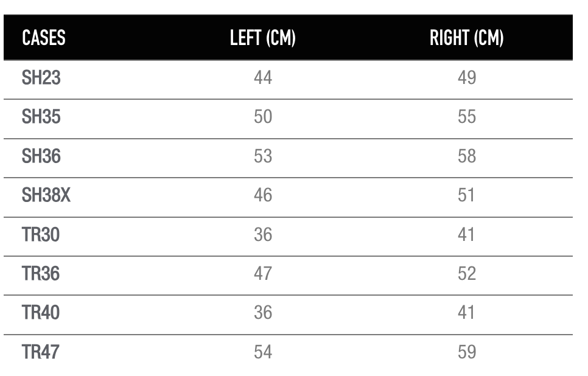Click left value 44 for SH23
The width and height of the screenshot is (588, 376).
[x=263, y=78]
